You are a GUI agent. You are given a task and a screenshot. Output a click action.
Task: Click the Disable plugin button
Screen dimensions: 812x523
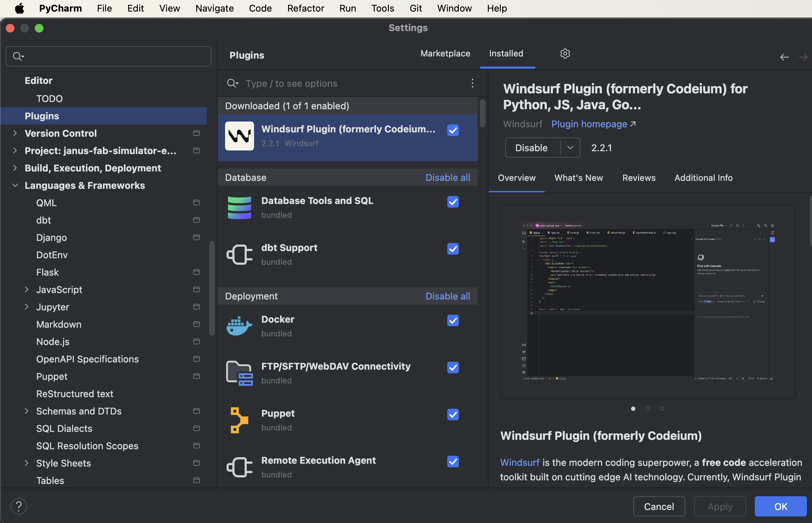pyautogui.click(x=532, y=148)
